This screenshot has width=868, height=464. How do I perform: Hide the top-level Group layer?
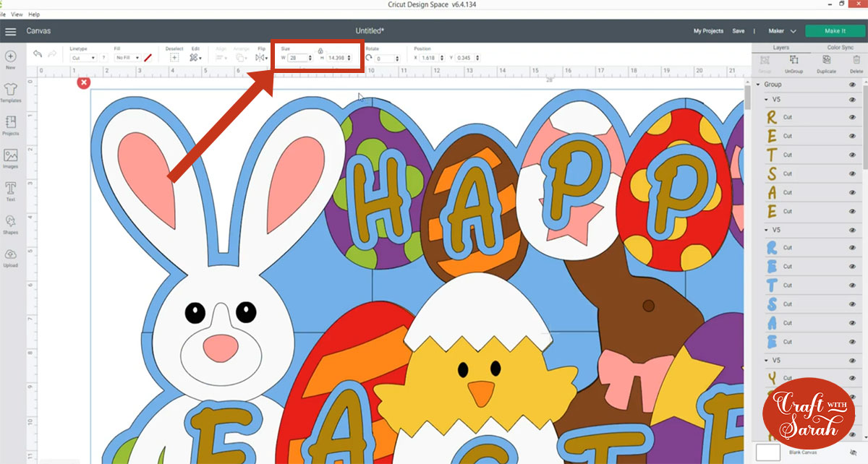pyautogui.click(x=852, y=85)
